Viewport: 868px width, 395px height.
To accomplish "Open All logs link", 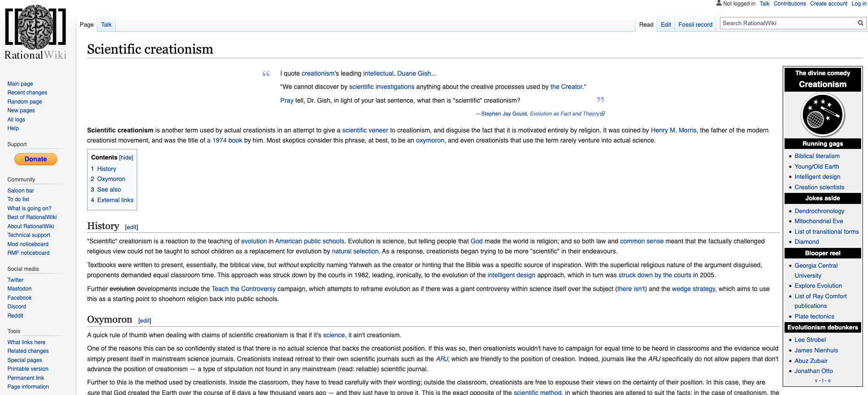I will [x=16, y=120].
